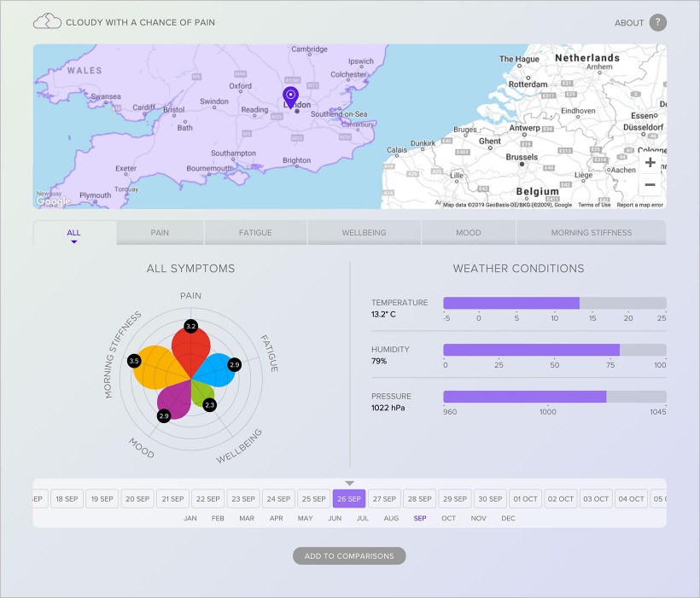Jump to FEB in month selector
Screen dimensions: 700x598
click(218, 519)
